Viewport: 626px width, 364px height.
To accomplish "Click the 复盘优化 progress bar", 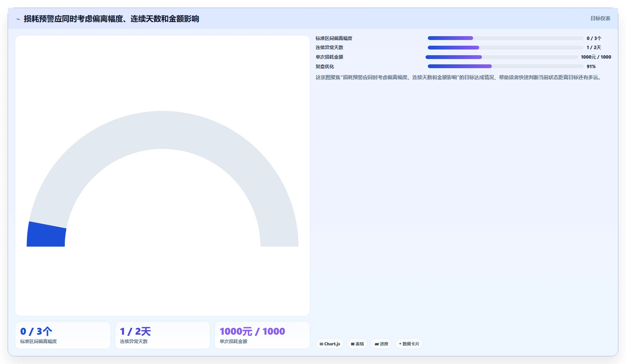I will click(506, 66).
